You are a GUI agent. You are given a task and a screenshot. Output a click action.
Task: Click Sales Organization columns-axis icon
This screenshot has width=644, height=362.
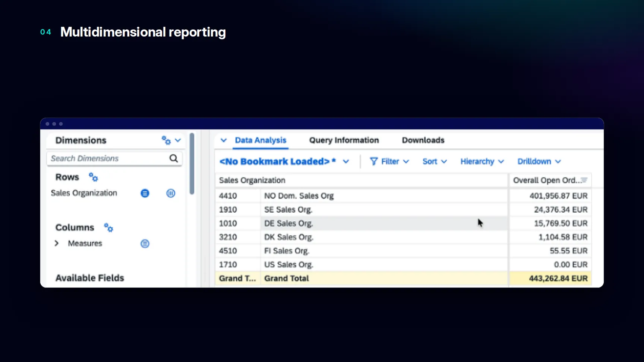click(171, 193)
